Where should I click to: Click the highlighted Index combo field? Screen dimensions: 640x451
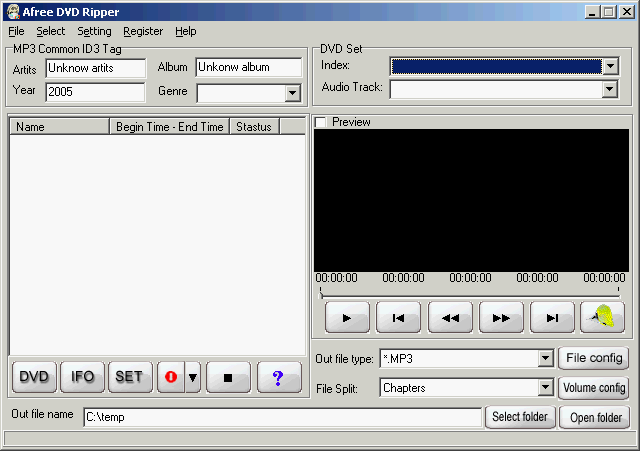tap(496, 66)
